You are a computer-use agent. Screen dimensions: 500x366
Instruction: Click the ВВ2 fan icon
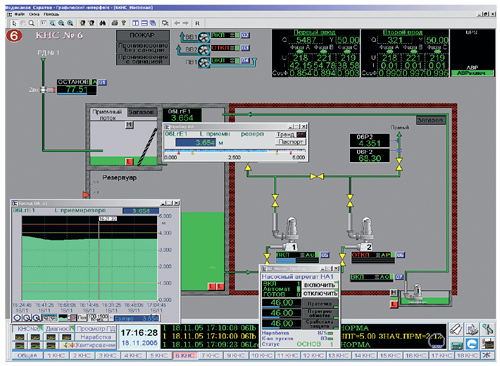(x=204, y=50)
